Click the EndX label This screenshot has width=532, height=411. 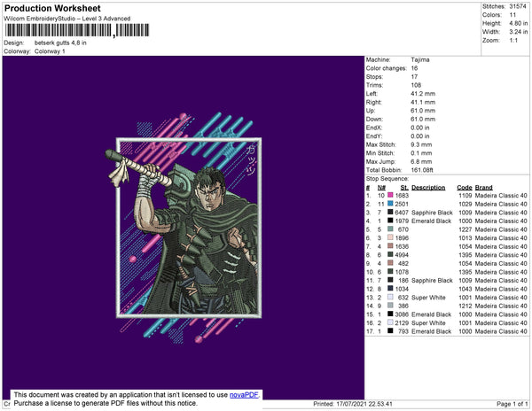(x=373, y=128)
